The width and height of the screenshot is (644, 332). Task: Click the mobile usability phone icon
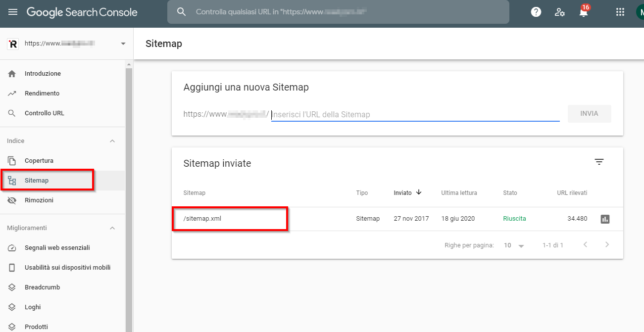click(12, 268)
